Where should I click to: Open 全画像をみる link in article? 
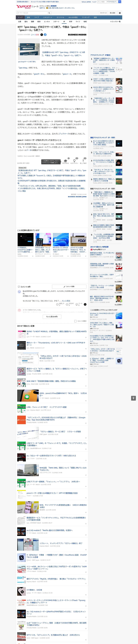(x=63, y=54)
